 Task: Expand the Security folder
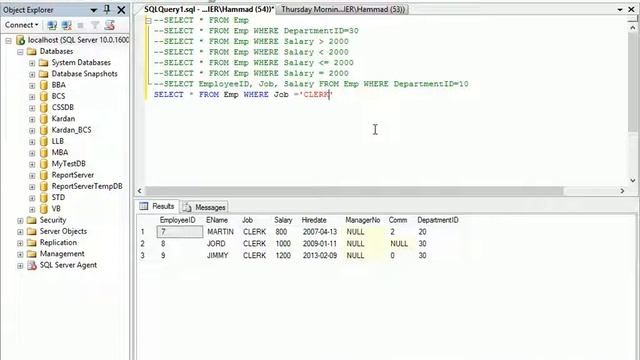[20, 220]
